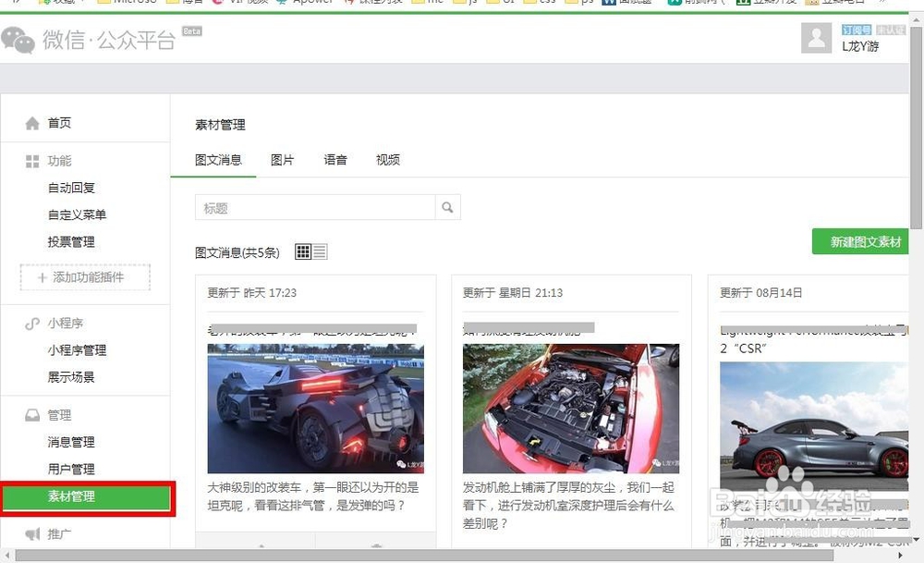
Task: Click the 功能 features icon in sidebar
Action: click(32, 160)
